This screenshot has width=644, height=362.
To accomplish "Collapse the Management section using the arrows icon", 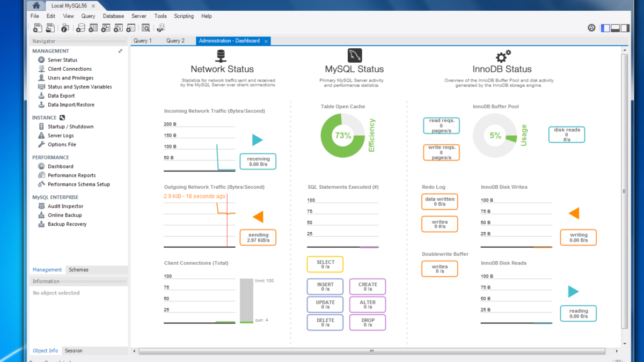I will (120, 51).
